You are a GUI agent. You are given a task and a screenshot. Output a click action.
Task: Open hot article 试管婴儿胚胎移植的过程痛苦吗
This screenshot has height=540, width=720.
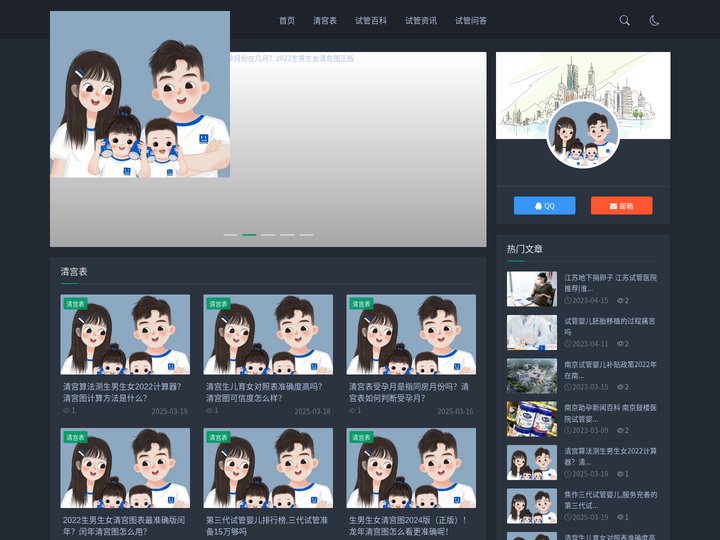(610, 326)
